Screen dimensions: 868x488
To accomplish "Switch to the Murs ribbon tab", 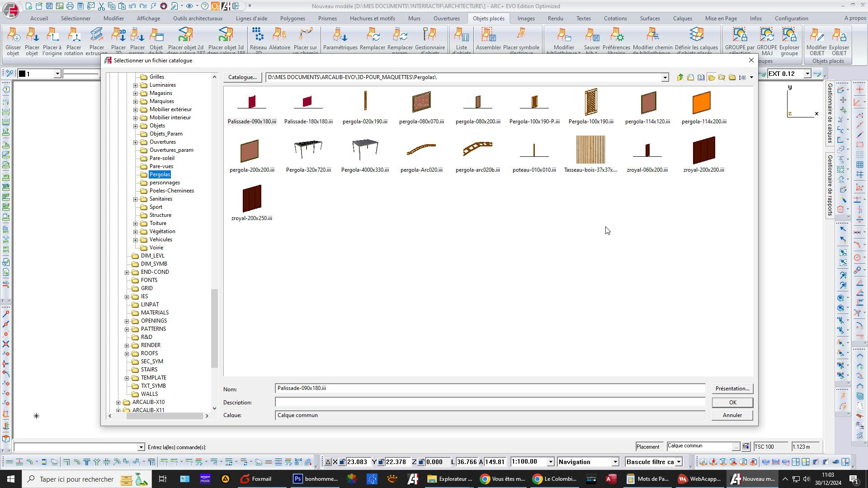I will tap(414, 19).
